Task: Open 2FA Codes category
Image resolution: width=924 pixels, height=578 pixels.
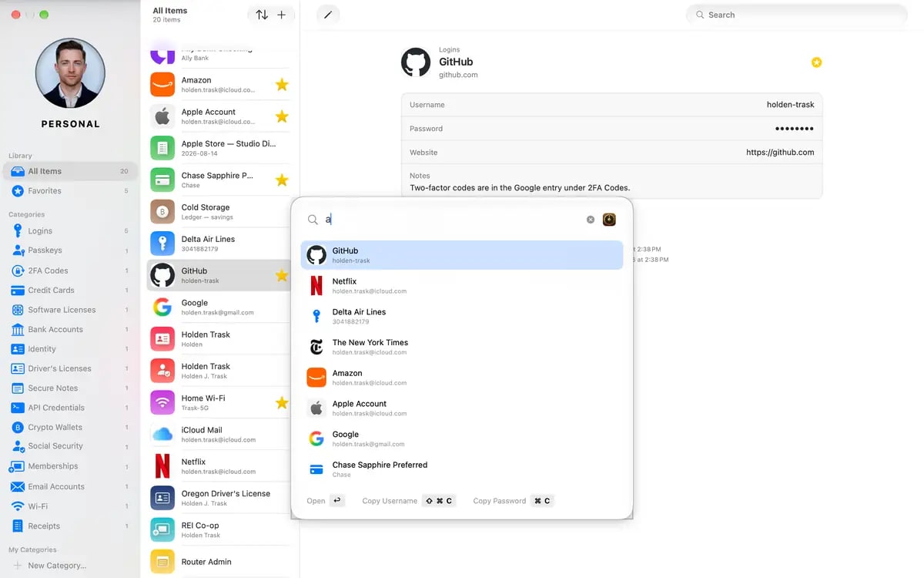Action: (x=70, y=271)
